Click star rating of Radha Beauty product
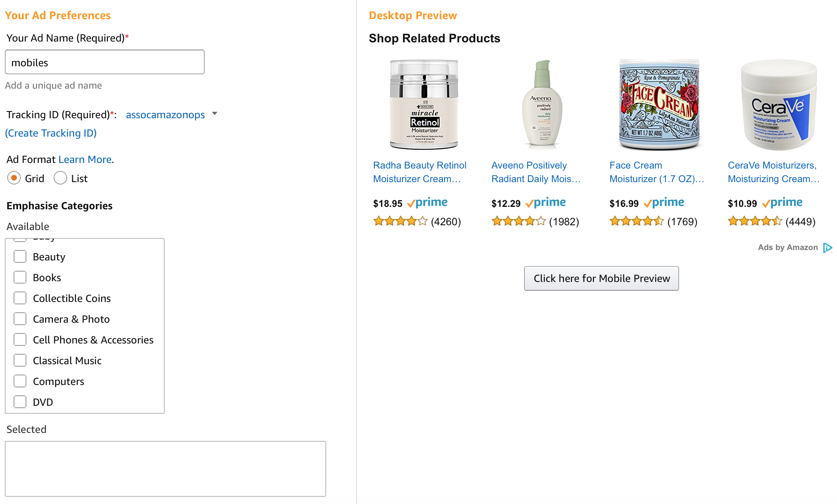This screenshot has width=837, height=504. 400,221
